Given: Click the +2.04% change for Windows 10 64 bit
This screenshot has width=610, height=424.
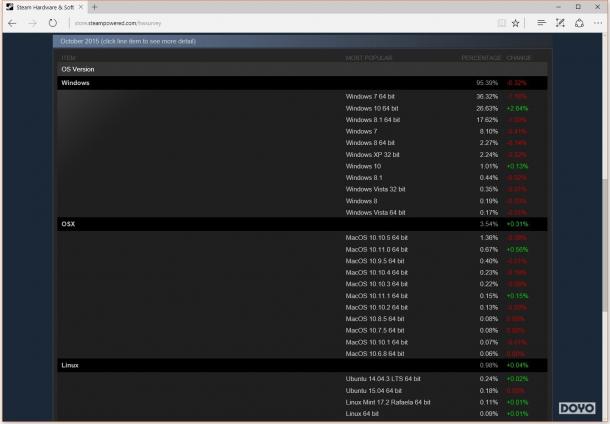Looking at the screenshot, I should point(517,108).
